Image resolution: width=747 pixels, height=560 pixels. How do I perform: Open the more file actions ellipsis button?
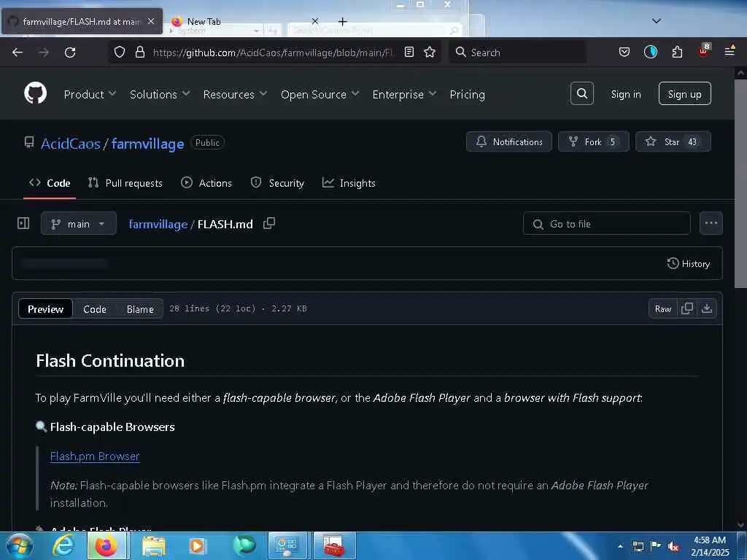(711, 223)
